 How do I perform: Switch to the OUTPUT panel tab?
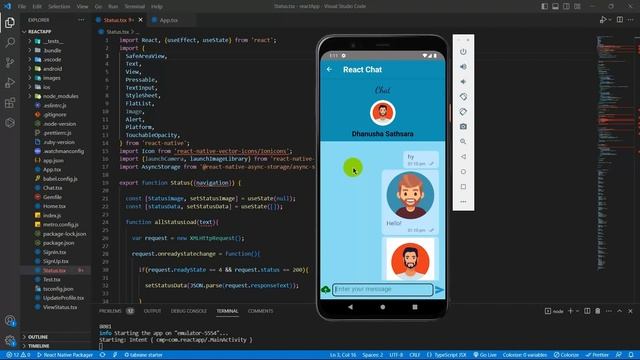pos(152,311)
